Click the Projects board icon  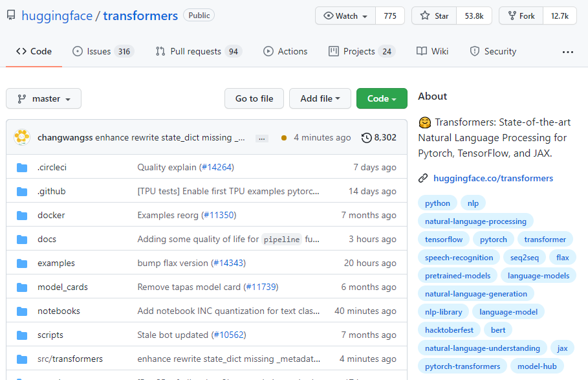(x=333, y=51)
